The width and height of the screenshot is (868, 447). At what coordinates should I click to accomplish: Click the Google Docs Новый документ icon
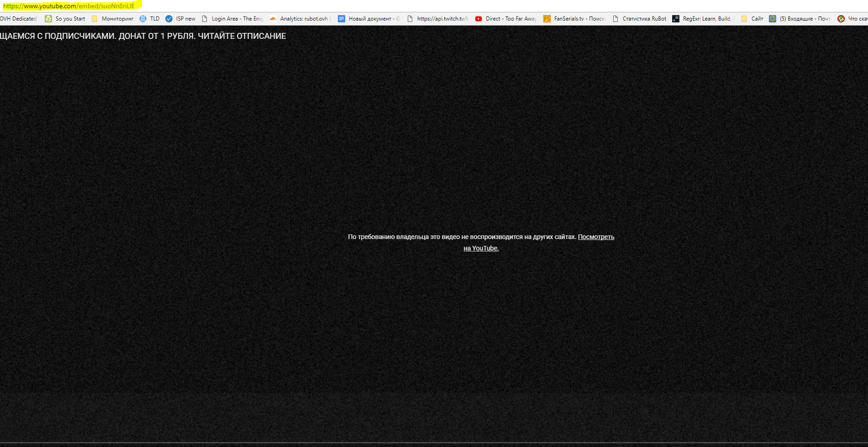342,19
